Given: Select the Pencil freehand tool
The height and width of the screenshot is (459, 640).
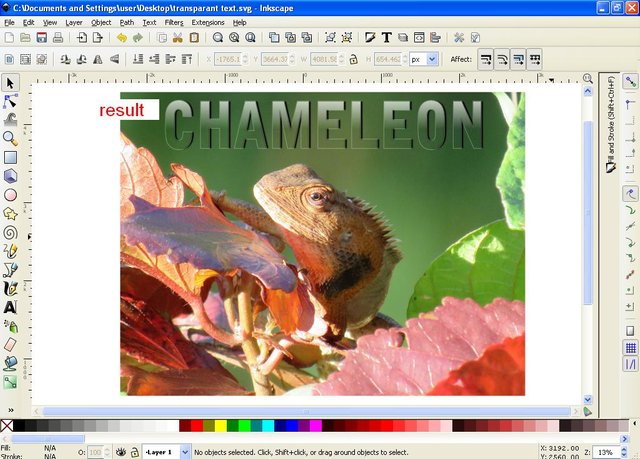Looking at the screenshot, I should tap(10, 251).
